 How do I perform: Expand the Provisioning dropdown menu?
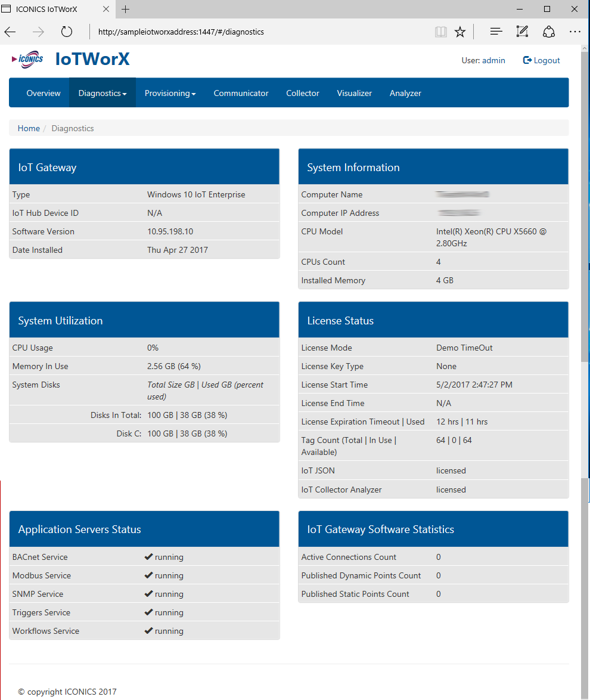click(170, 93)
